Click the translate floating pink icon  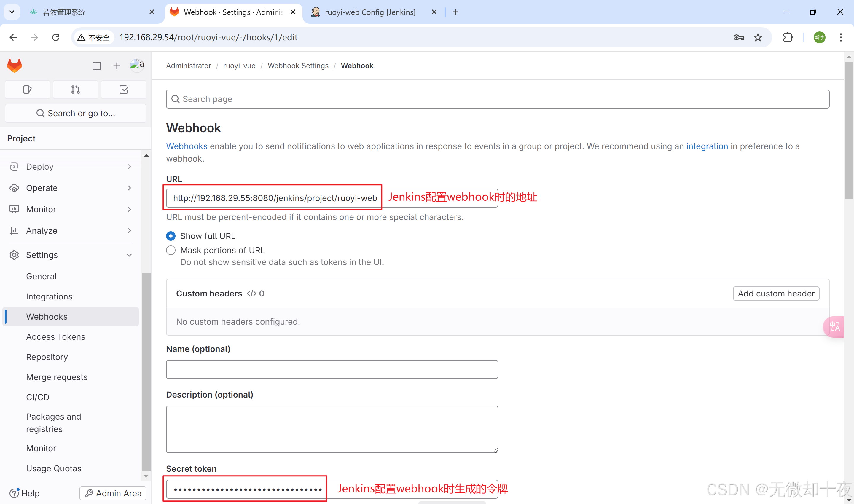point(835,327)
